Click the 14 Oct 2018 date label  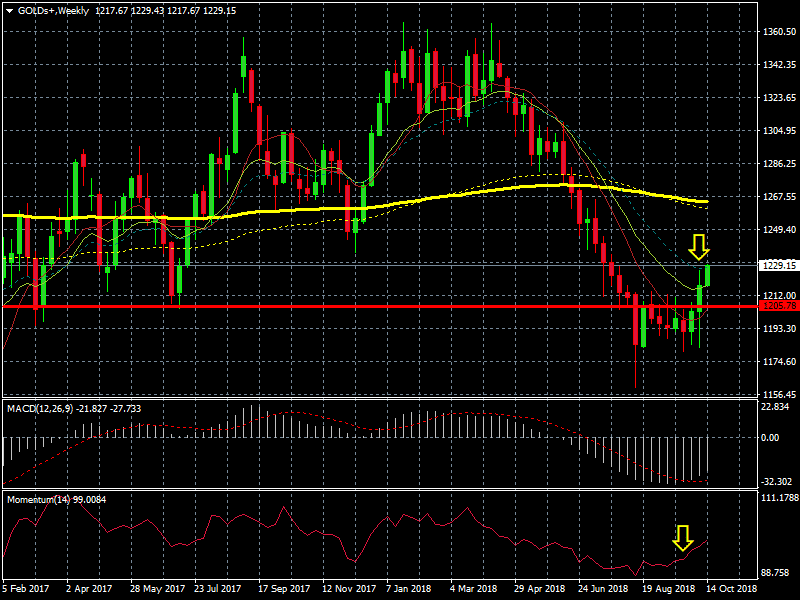[x=732, y=589]
